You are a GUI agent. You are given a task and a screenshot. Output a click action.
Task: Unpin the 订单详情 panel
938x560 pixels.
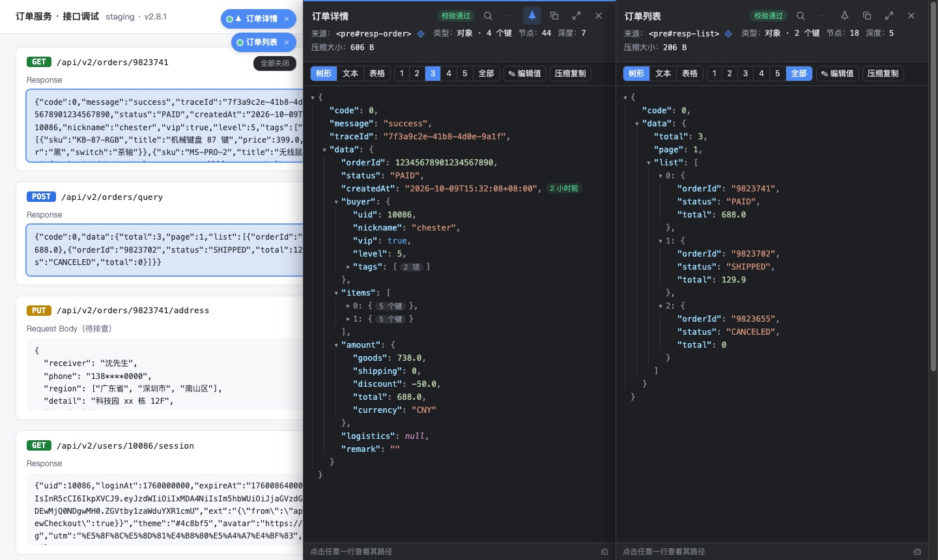(x=532, y=16)
